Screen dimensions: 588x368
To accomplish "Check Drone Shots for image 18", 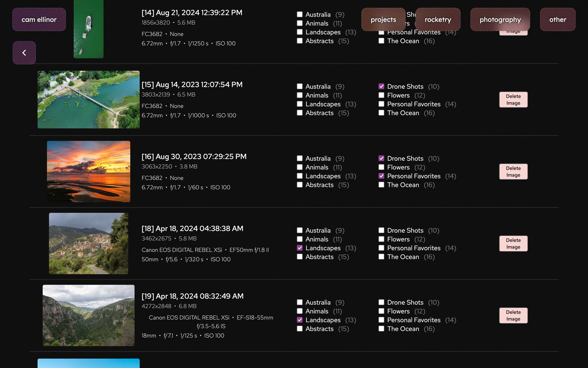I will click(381, 231).
